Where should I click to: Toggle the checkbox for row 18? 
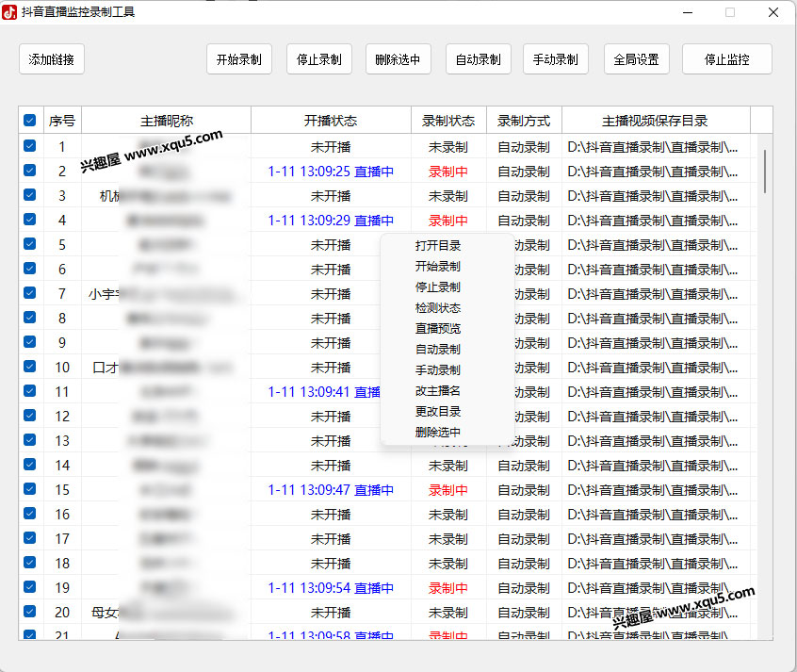click(x=30, y=562)
